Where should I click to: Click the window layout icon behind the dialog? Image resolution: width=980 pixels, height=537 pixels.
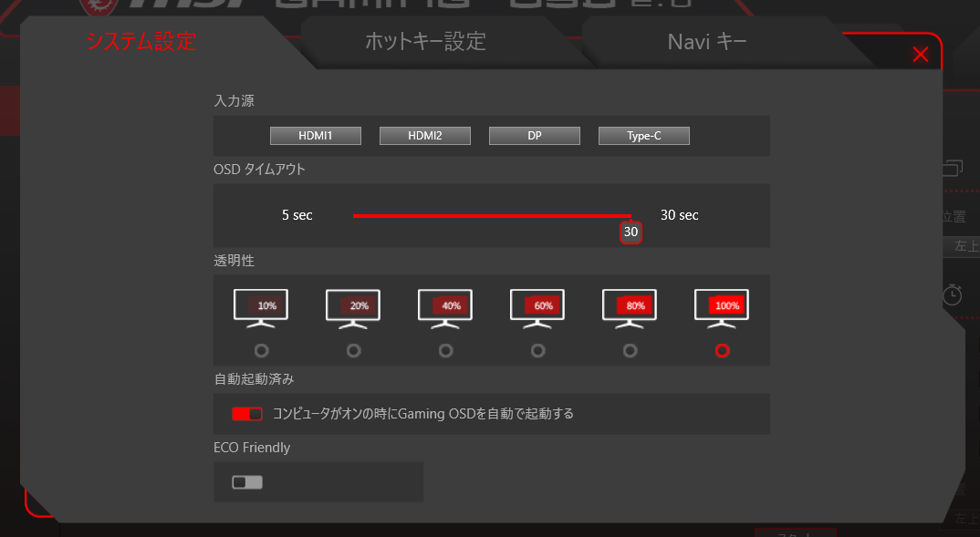pos(954,168)
